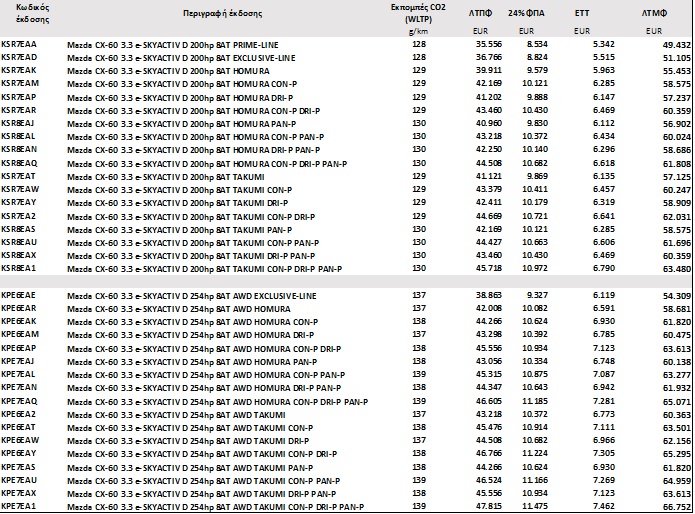Click the ΛΤΜΦ price 63.480
Screen dimensions: 695x514
(x=677, y=269)
